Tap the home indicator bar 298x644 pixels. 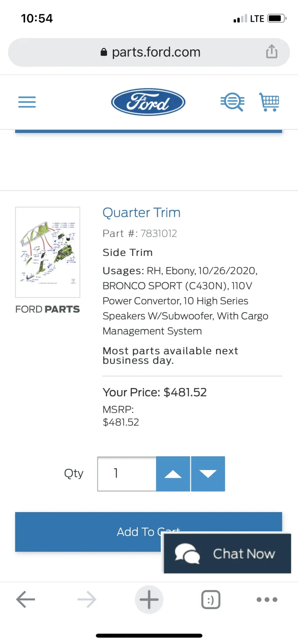149,633
